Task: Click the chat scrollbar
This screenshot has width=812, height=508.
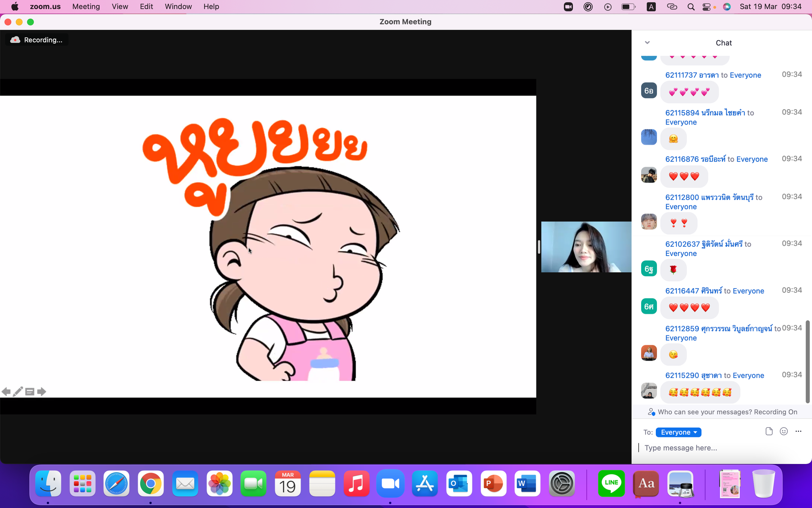Action: (x=807, y=361)
